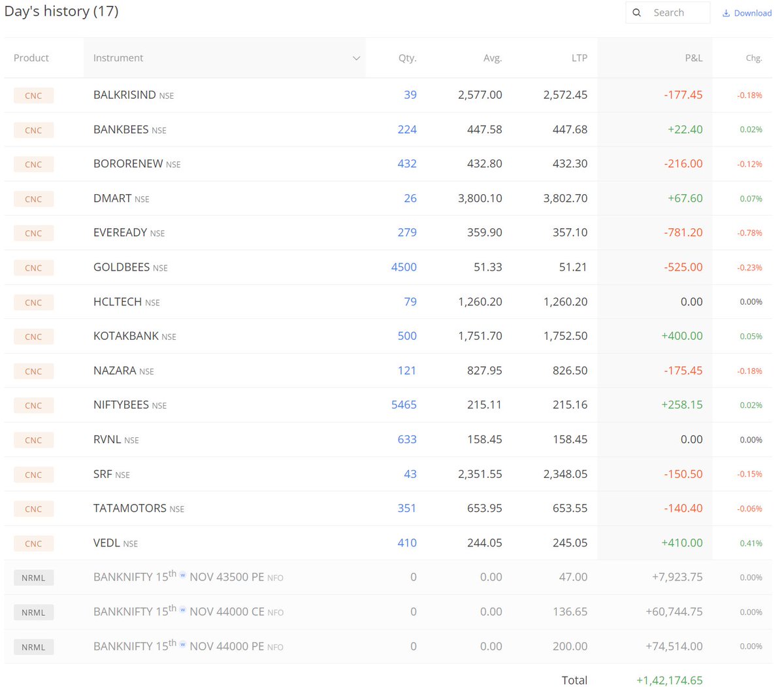Sort by the P&L column header
The height and width of the screenshot is (687, 784).
(x=694, y=58)
